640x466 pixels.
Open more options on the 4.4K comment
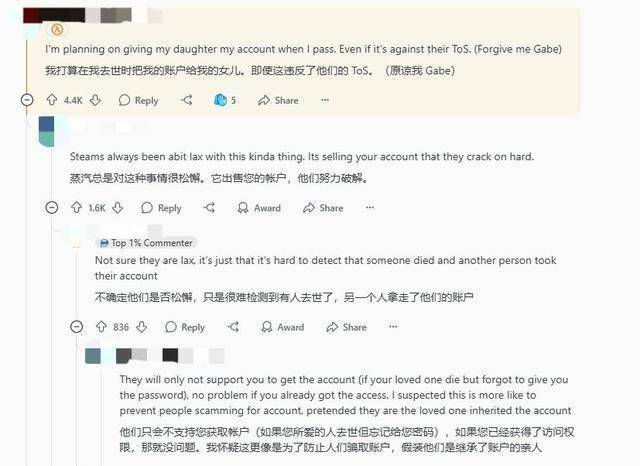click(x=325, y=100)
